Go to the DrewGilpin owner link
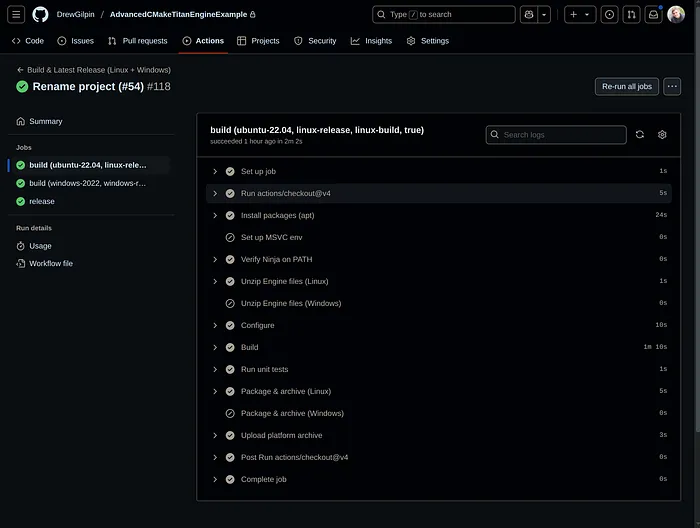Viewport: 700px width, 528px height. tap(75, 14)
